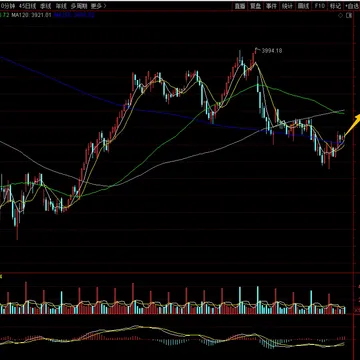Viewport: 360px width, 360px height.
Task: Click the diamond icon below the toolbar
Action: click(340, 15)
